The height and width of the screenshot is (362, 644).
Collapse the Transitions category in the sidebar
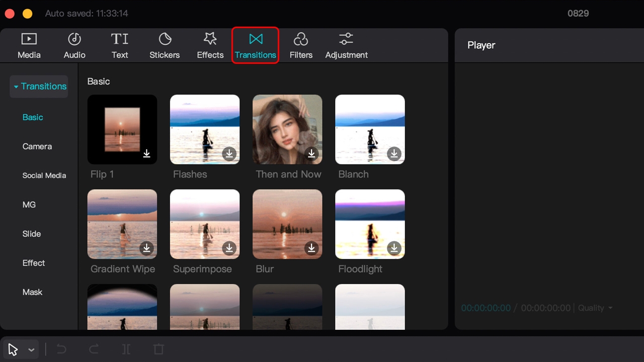(16, 86)
